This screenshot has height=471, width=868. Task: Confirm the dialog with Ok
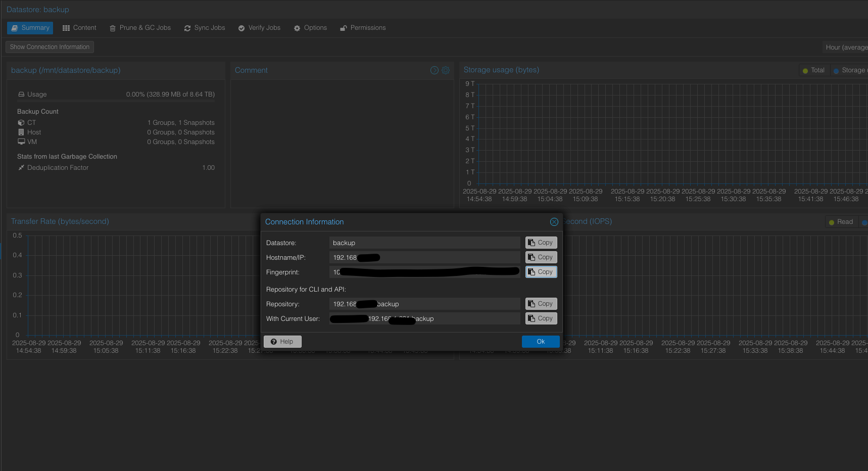click(541, 342)
